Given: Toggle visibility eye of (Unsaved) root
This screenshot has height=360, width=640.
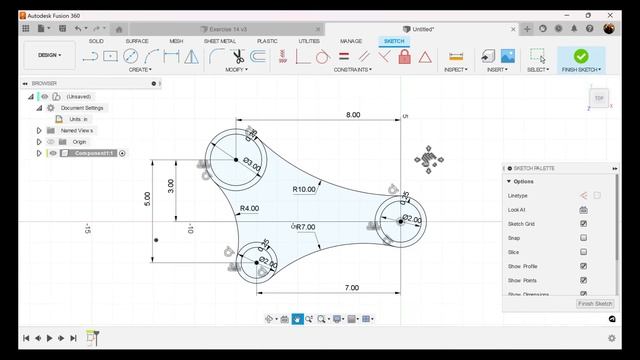Looking at the screenshot, I should coord(44,97).
